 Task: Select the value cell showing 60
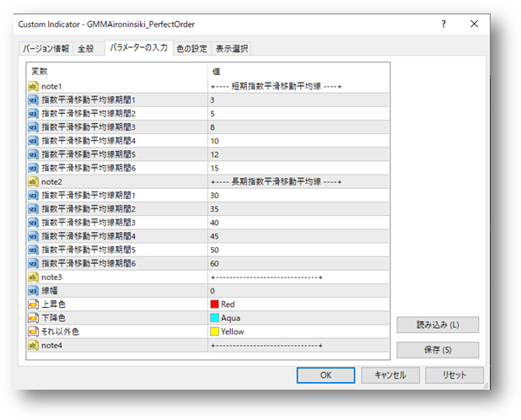coord(298,263)
